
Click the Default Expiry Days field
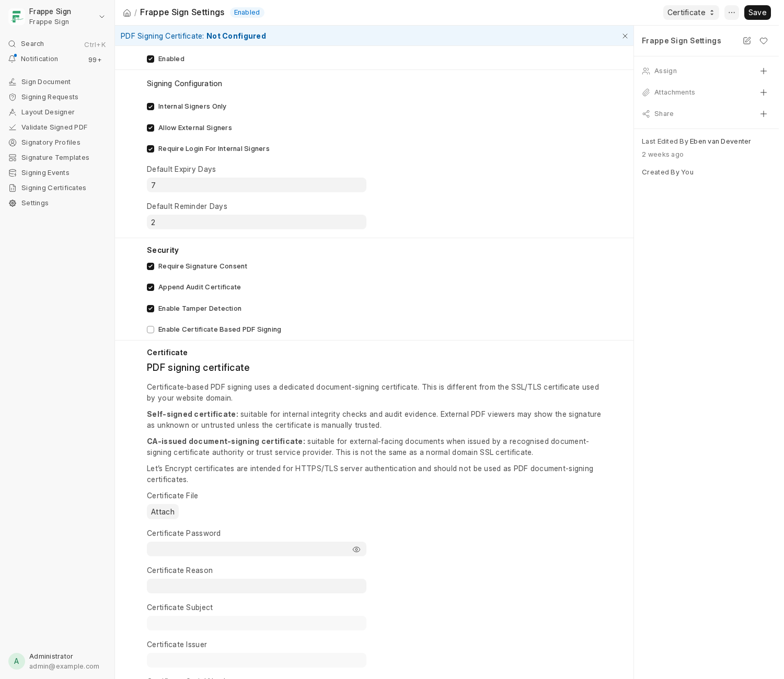(x=257, y=185)
